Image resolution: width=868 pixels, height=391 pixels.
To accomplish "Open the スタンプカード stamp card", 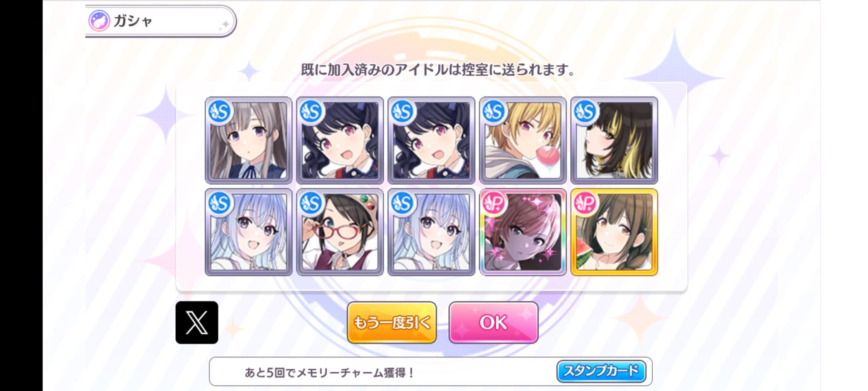I will (601, 371).
